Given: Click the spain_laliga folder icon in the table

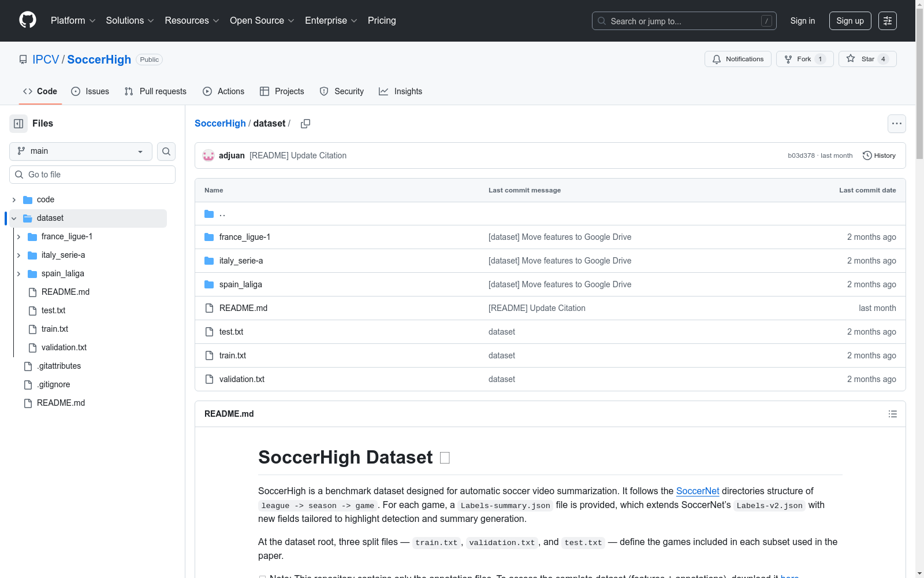Looking at the screenshot, I should click(209, 284).
